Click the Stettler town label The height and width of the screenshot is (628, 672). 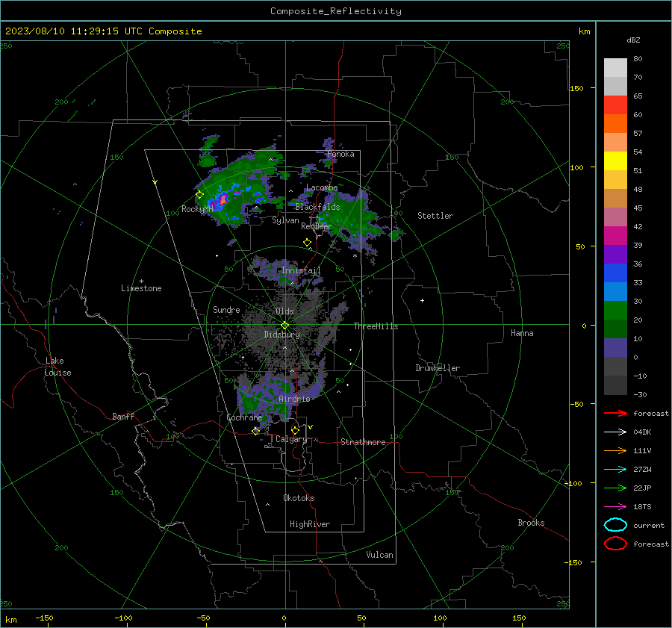(435, 216)
